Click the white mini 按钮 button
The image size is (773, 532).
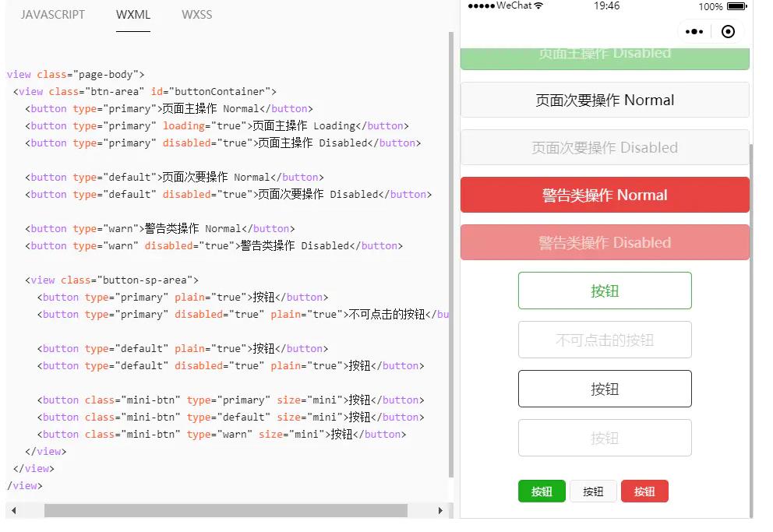point(593,491)
